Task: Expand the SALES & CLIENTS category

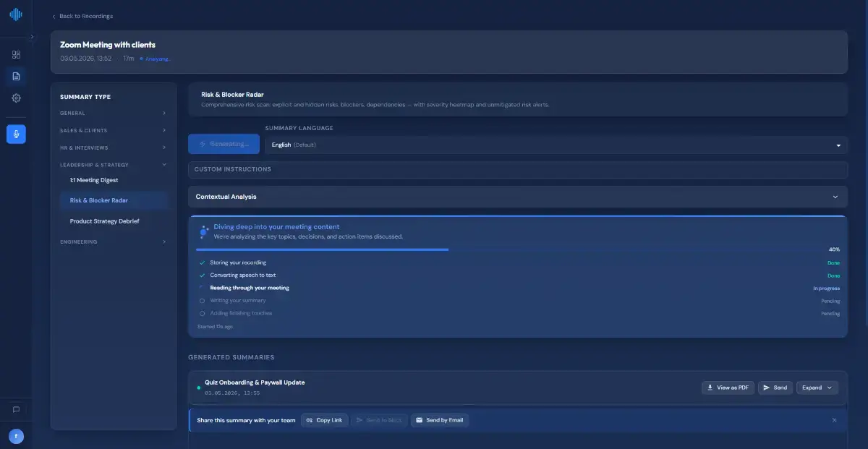Action: (113, 130)
